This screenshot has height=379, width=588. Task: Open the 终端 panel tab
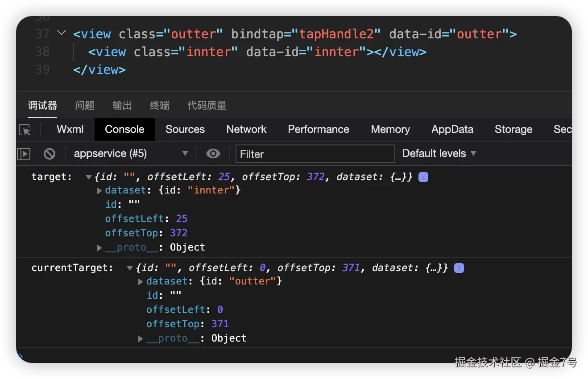160,105
